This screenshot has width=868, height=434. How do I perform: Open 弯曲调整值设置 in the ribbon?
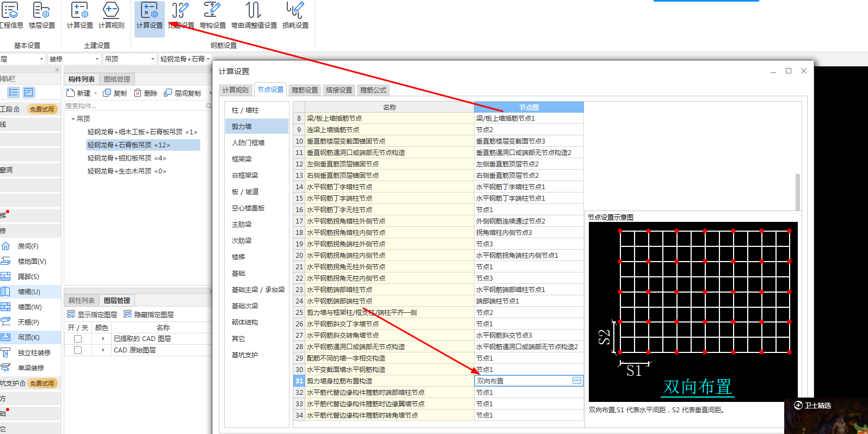point(254,15)
